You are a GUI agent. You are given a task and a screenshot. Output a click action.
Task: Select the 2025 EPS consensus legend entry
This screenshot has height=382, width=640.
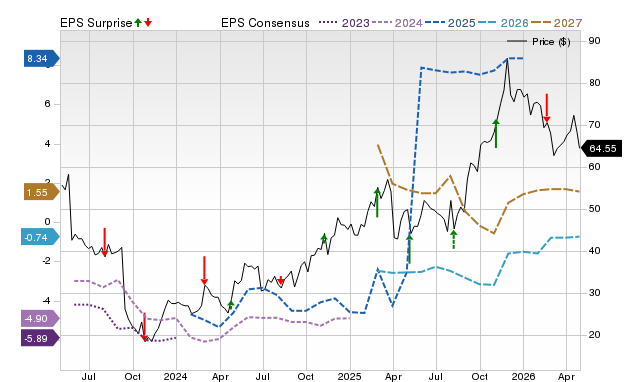[x=450, y=23]
